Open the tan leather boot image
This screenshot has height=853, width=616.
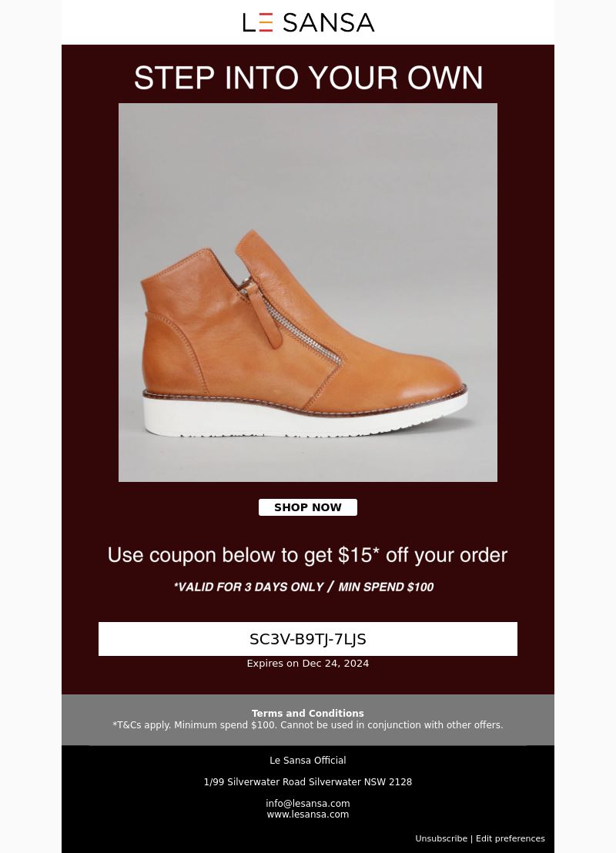tap(308, 292)
